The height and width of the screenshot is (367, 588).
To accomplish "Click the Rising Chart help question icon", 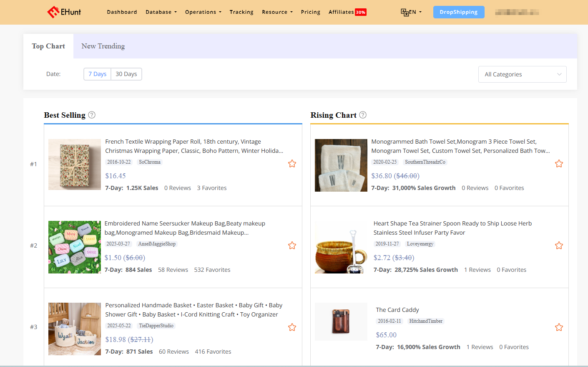I will tap(363, 115).
